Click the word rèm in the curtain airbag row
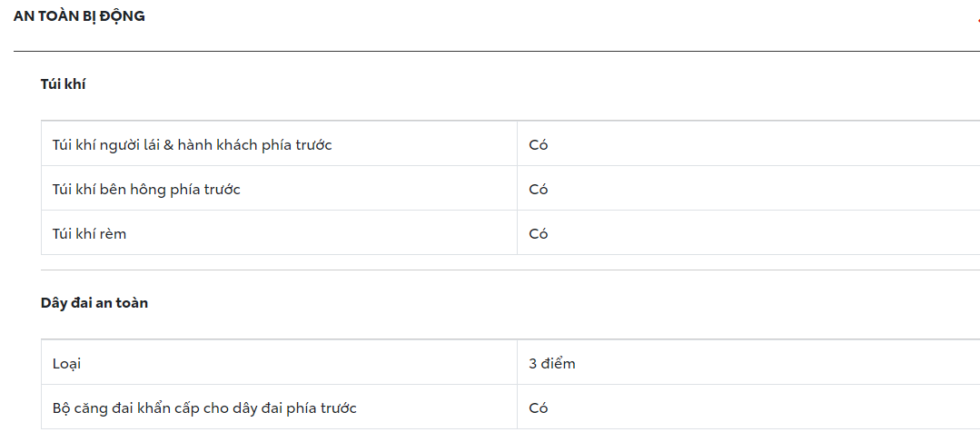Image resolution: width=980 pixels, height=432 pixels. tap(113, 233)
